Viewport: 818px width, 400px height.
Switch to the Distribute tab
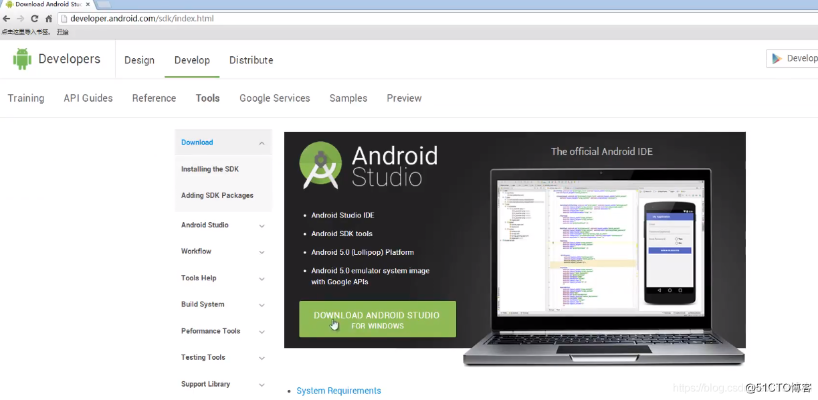click(x=251, y=60)
